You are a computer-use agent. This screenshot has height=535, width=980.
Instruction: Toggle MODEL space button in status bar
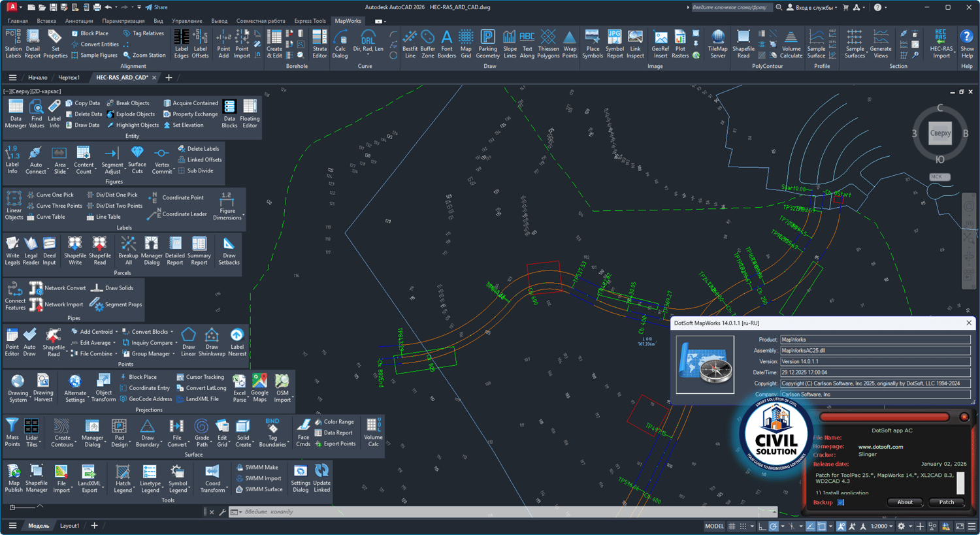(x=714, y=526)
